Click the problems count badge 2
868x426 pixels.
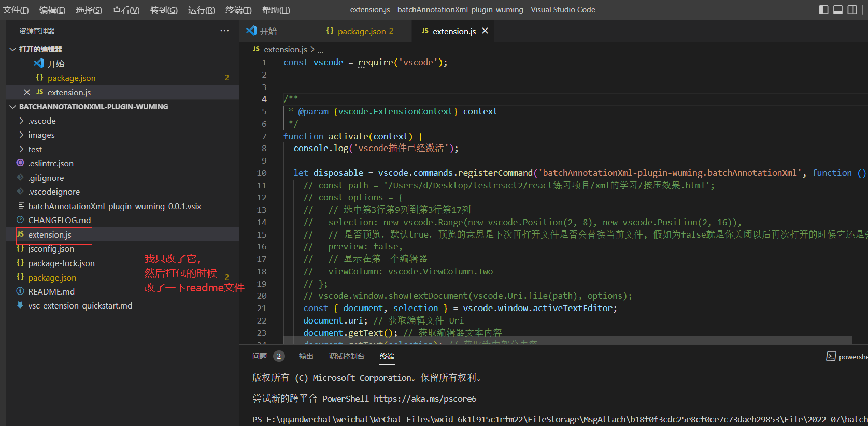[279, 356]
